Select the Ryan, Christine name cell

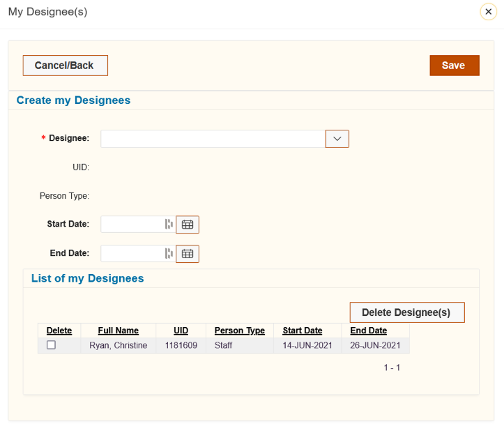tap(118, 345)
